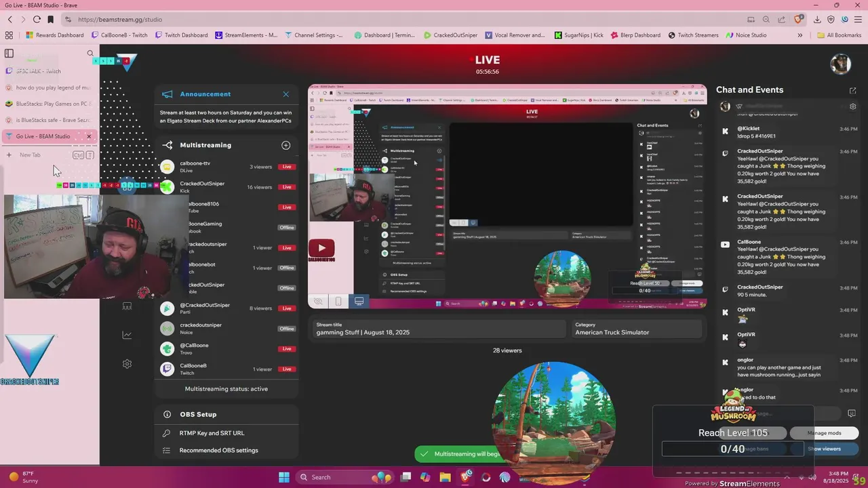Switch preview to mobile view
The image size is (868, 488).
coord(338,301)
